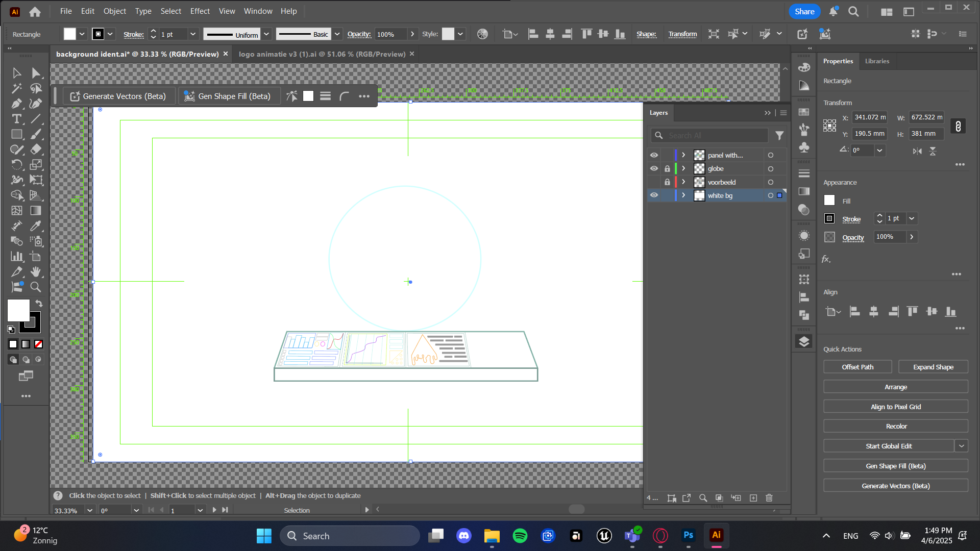Open the Effect menu
The image size is (980, 551).
pyautogui.click(x=200, y=11)
